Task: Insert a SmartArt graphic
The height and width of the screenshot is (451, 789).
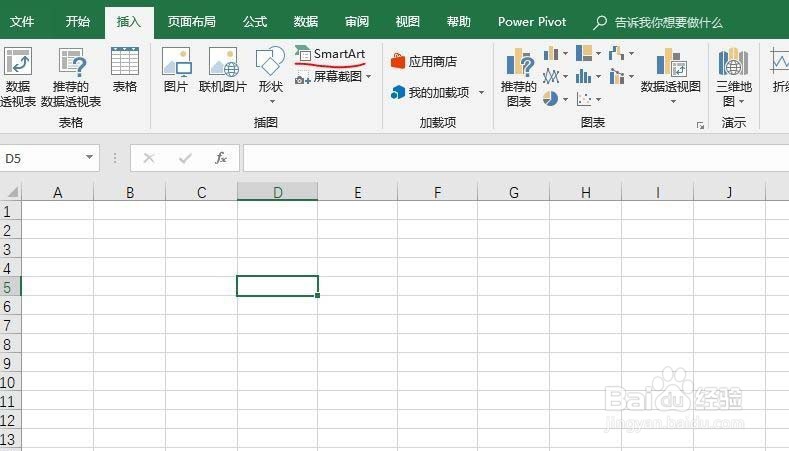Action: (331, 53)
